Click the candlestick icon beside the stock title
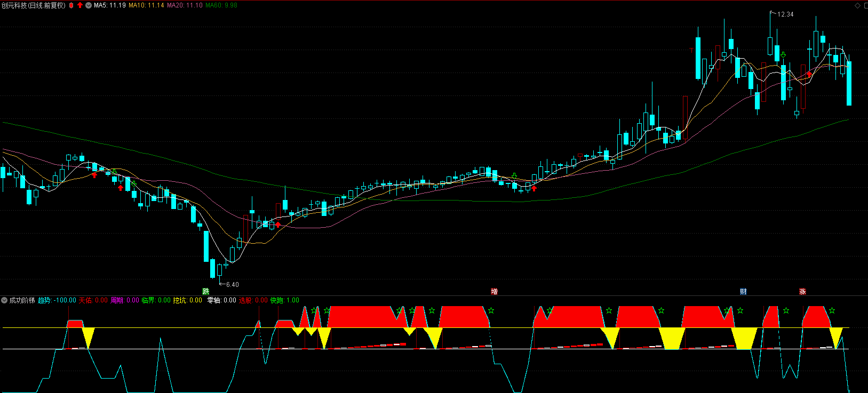The image size is (868, 393). coord(71,5)
